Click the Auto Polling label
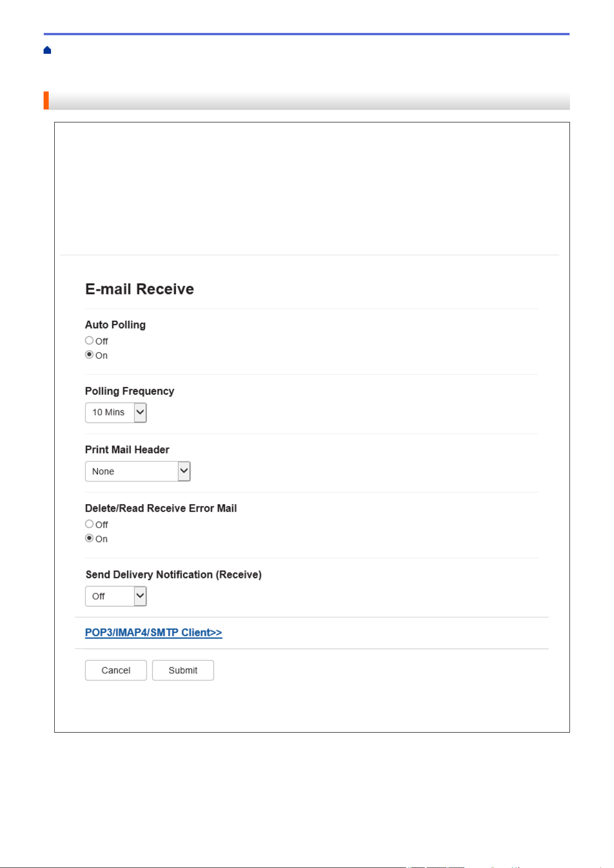This screenshot has height=868, width=614. pyautogui.click(x=115, y=325)
